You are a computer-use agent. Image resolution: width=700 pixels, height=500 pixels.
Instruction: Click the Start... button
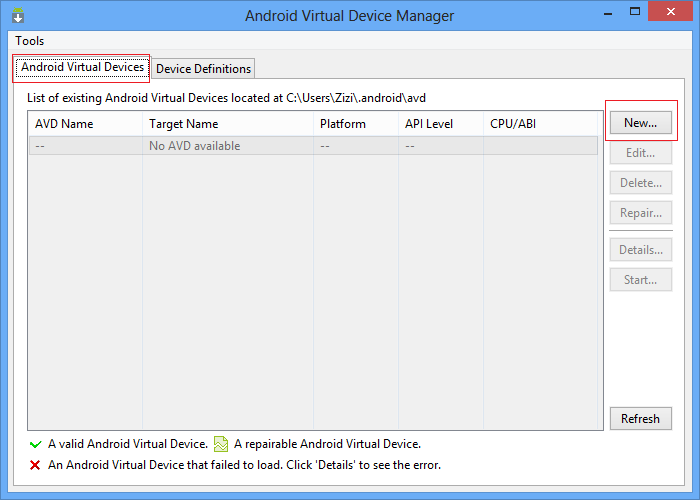click(640, 280)
